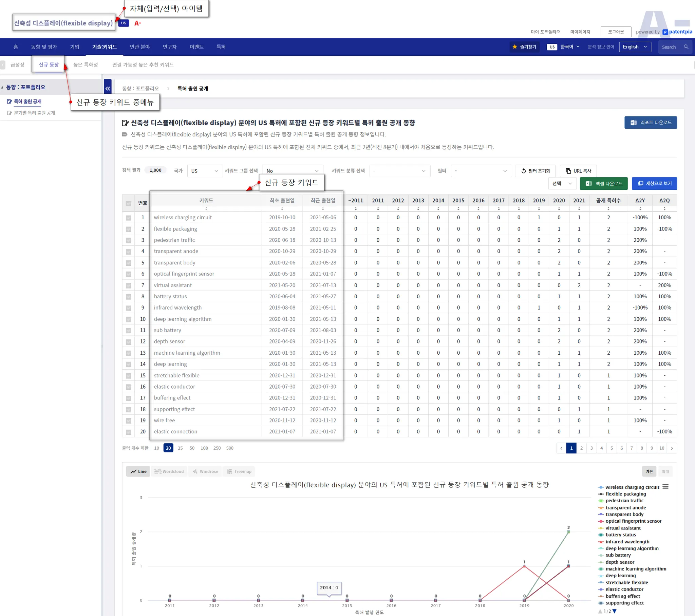Click the magnifier search icon
695x616 pixels.
tap(686, 47)
